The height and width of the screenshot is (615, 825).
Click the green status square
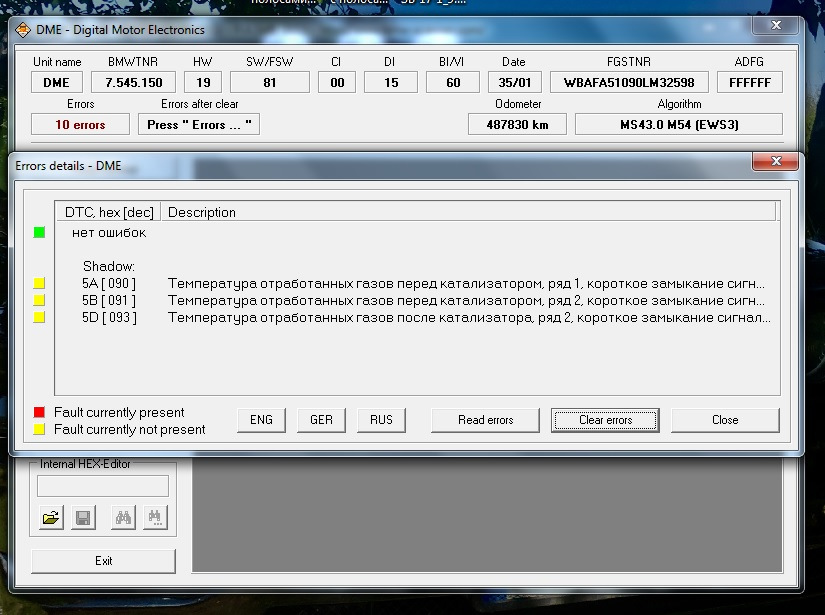pos(39,233)
